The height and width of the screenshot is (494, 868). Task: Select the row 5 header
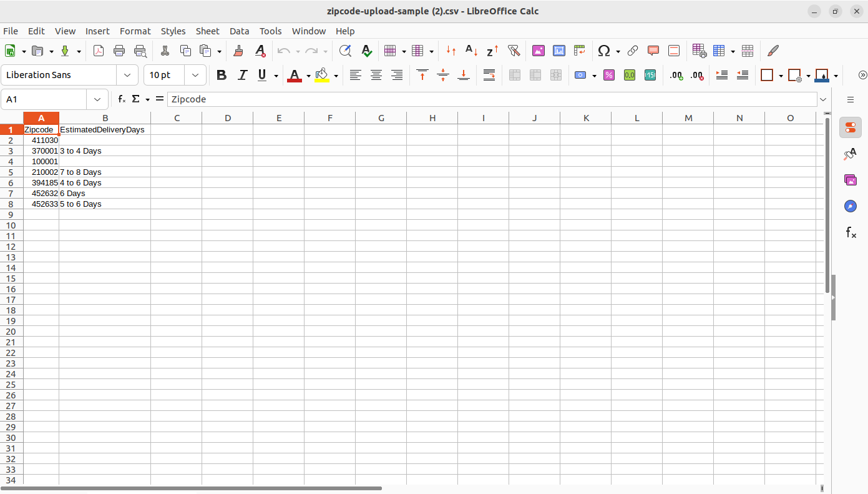pyautogui.click(x=11, y=172)
